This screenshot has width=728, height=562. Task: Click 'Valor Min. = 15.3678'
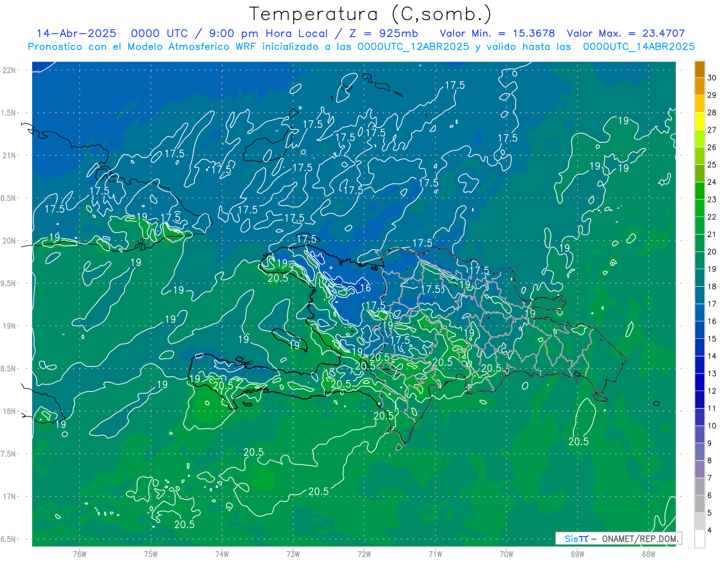click(x=497, y=33)
